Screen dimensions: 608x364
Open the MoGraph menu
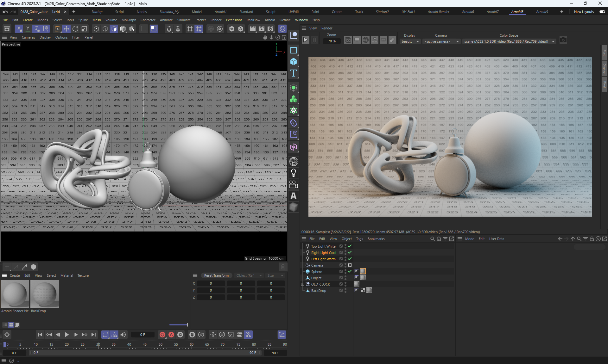pos(129,20)
